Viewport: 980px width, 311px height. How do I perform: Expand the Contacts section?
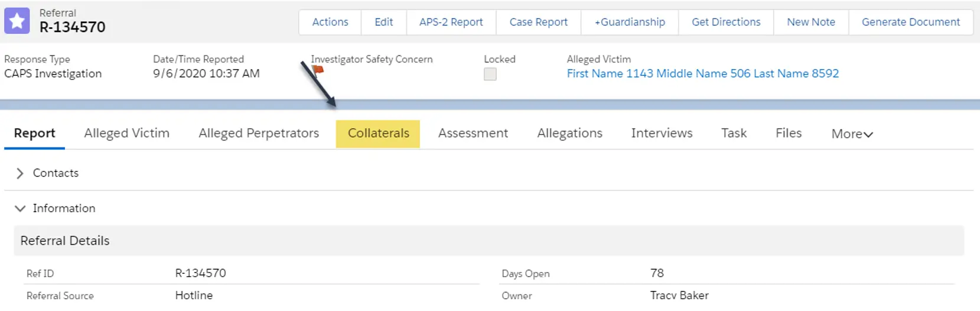(x=20, y=173)
